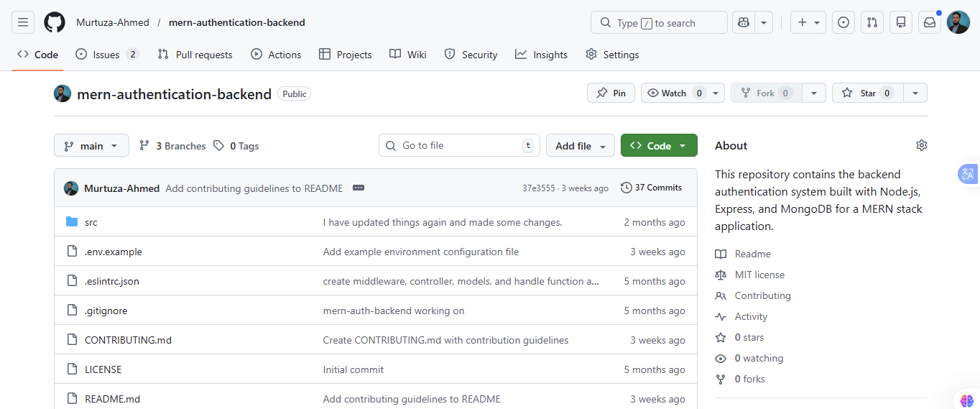The height and width of the screenshot is (409, 980).
Task: Open the 0 watching link in About
Action: (x=749, y=358)
